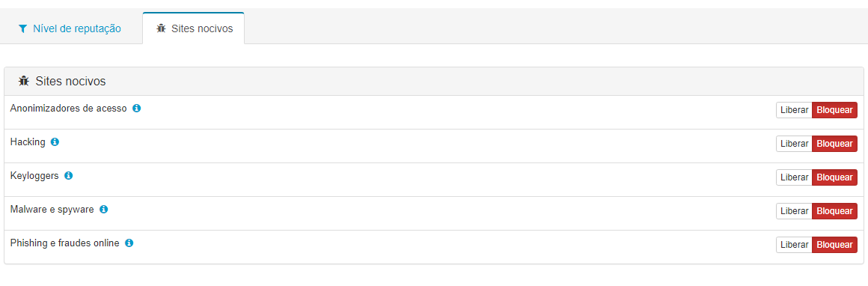
Task: Select Bloquear for Phishing e fraudes online
Action: [835, 245]
